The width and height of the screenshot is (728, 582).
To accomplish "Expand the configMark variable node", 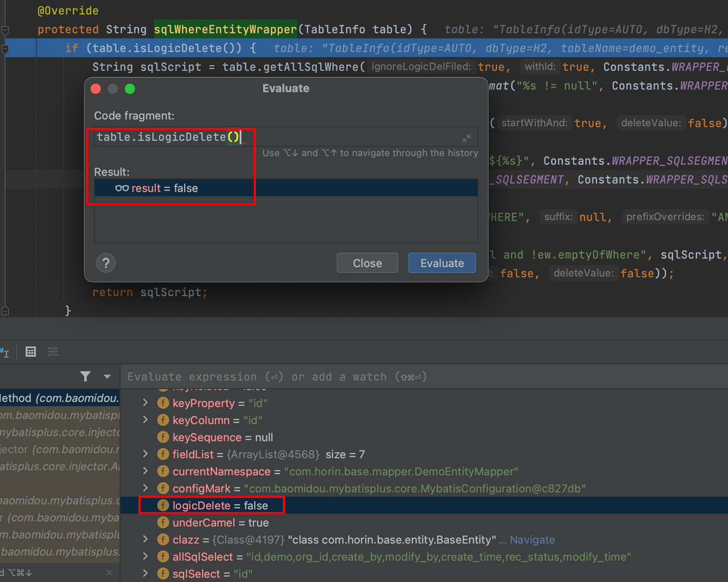I will [146, 488].
